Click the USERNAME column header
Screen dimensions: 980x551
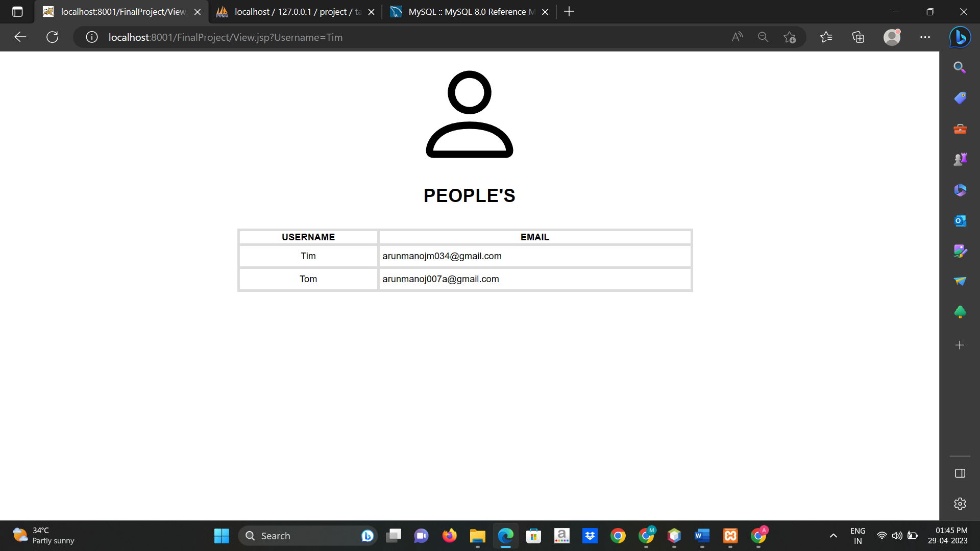pos(308,237)
